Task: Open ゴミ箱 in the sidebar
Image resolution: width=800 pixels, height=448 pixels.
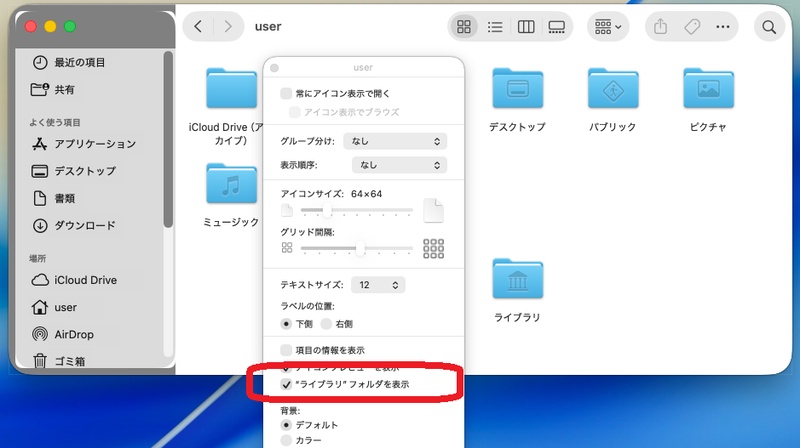Action: pos(59,361)
